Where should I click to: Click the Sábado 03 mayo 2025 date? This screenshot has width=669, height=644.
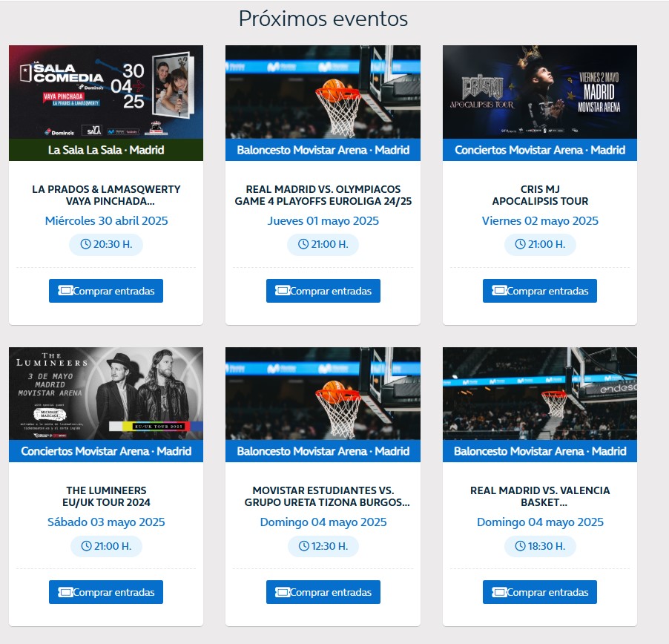[106, 522]
